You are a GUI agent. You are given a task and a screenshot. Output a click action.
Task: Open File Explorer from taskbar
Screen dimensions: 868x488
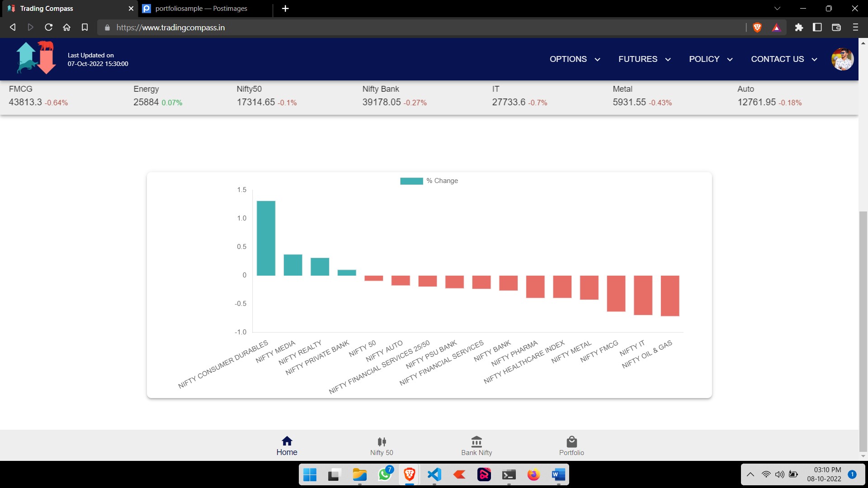pos(359,474)
